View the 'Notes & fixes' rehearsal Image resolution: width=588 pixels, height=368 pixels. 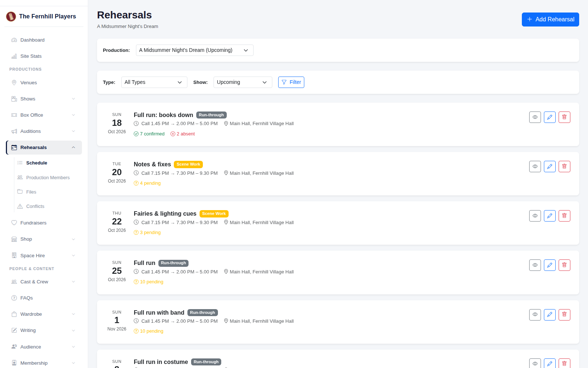[x=535, y=166]
